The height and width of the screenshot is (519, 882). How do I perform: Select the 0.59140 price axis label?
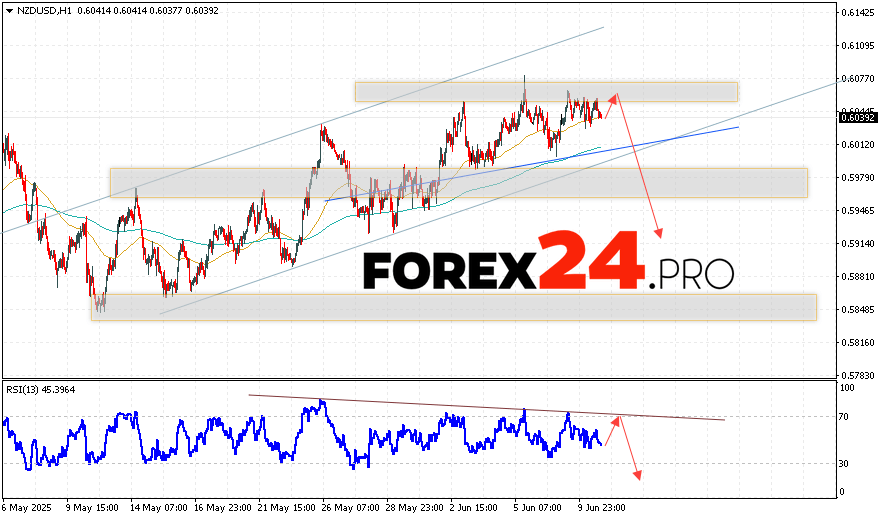point(858,243)
